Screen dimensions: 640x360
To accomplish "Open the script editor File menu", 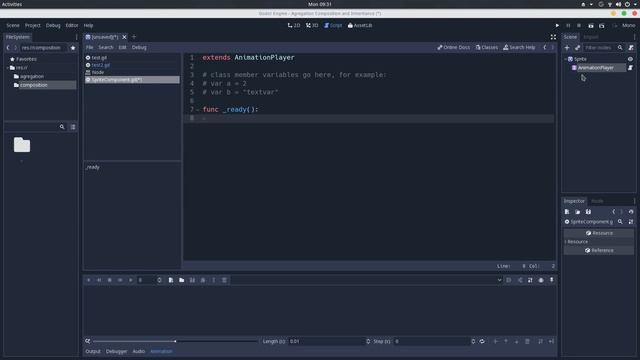I will pos(89,47).
